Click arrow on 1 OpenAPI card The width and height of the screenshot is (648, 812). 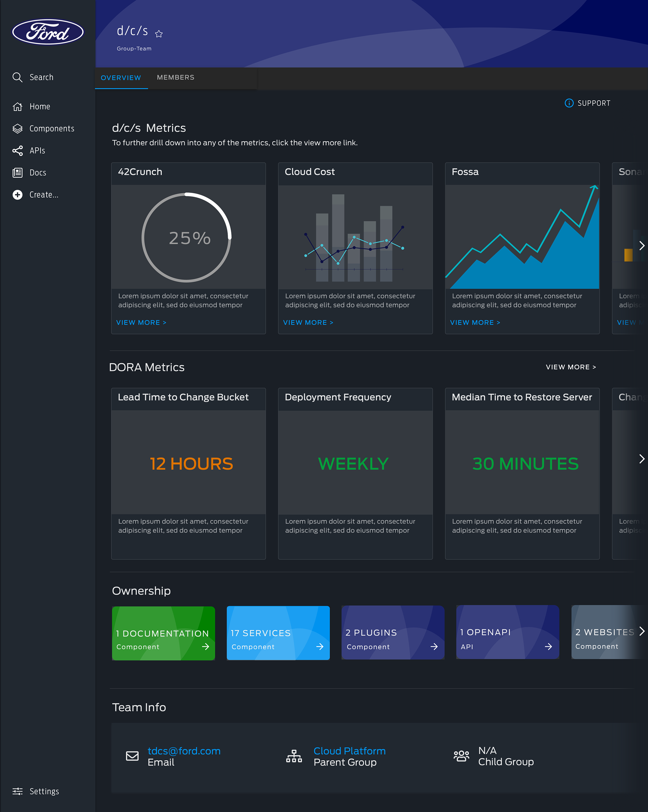pyautogui.click(x=548, y=647)
